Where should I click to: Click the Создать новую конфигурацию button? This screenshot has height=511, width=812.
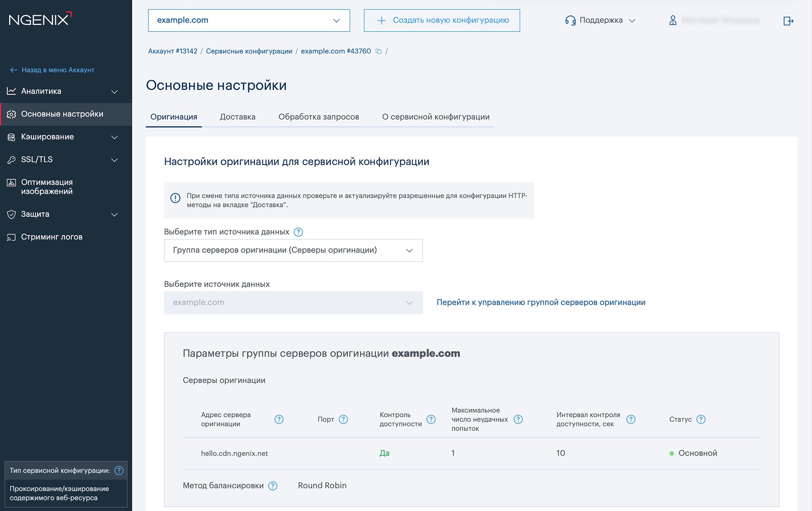point(442,20)
